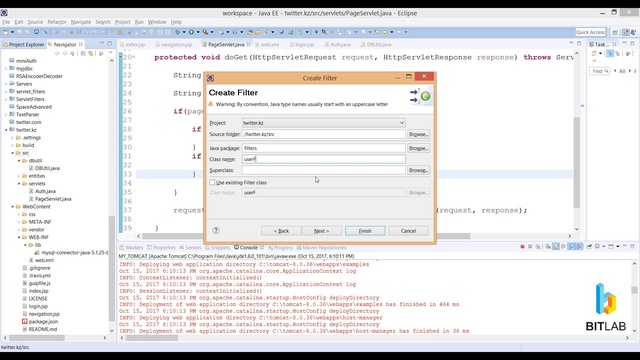Expand the entities folder
Screen dimensions: 640x360
coord(19,176)
